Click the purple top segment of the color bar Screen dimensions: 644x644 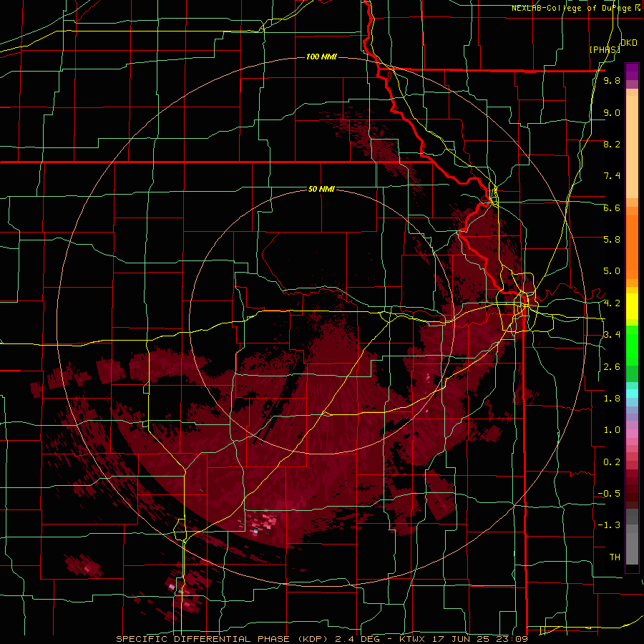[x=632, y=72]
